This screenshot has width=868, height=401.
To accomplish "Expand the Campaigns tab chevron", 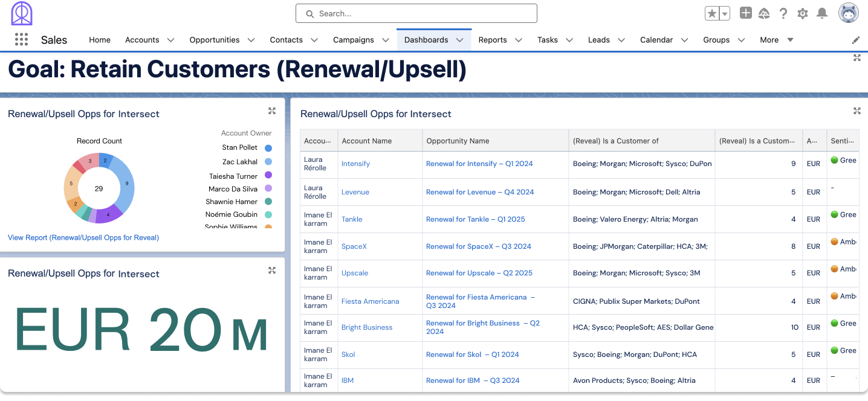I will tap(385, 40).
